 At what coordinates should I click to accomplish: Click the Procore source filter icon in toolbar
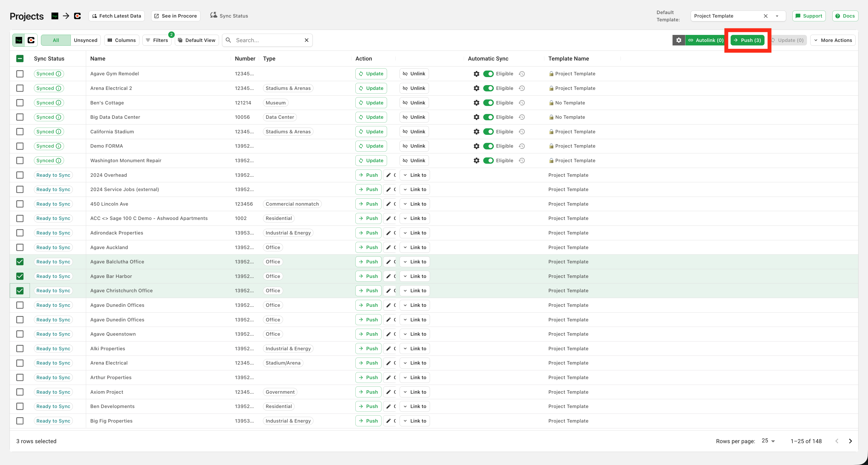click(x=31, y=40)
